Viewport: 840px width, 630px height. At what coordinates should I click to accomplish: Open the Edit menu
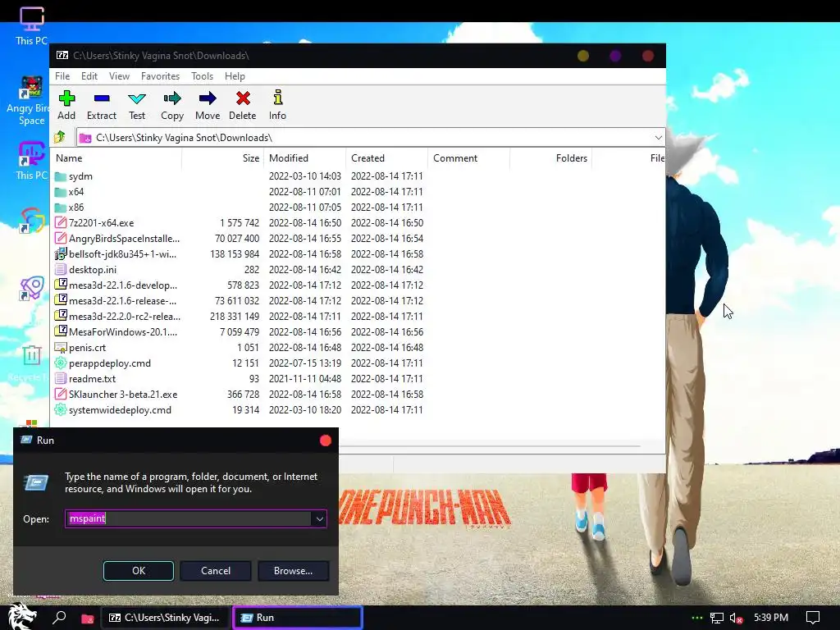click(89, 76)
